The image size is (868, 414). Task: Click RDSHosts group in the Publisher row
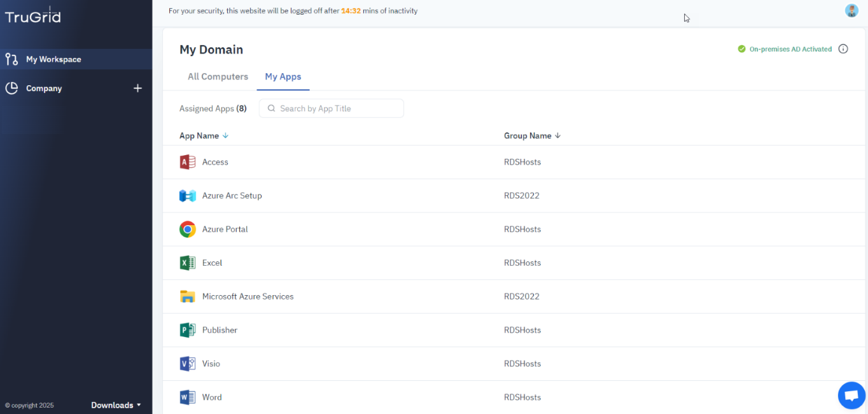tap(522, 330)
